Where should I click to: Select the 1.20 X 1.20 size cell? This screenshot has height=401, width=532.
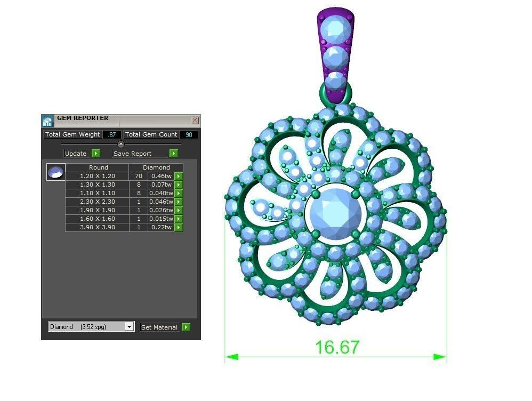pyautogui.click(x=98, y=176)
